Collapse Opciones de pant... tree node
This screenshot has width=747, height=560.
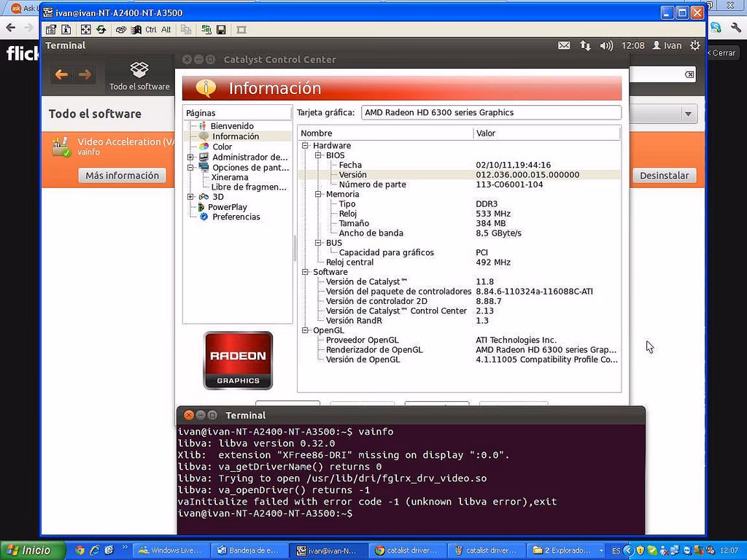click(x=190, y=168)
